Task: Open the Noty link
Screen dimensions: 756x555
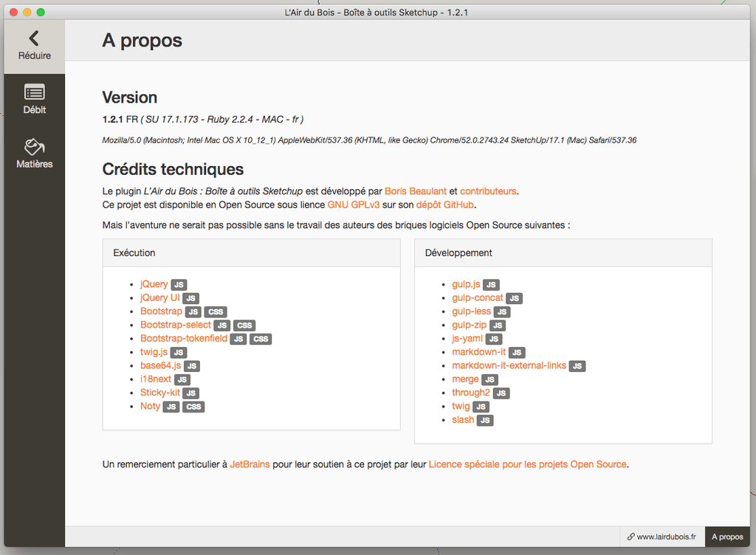Action: click(150, 406)
